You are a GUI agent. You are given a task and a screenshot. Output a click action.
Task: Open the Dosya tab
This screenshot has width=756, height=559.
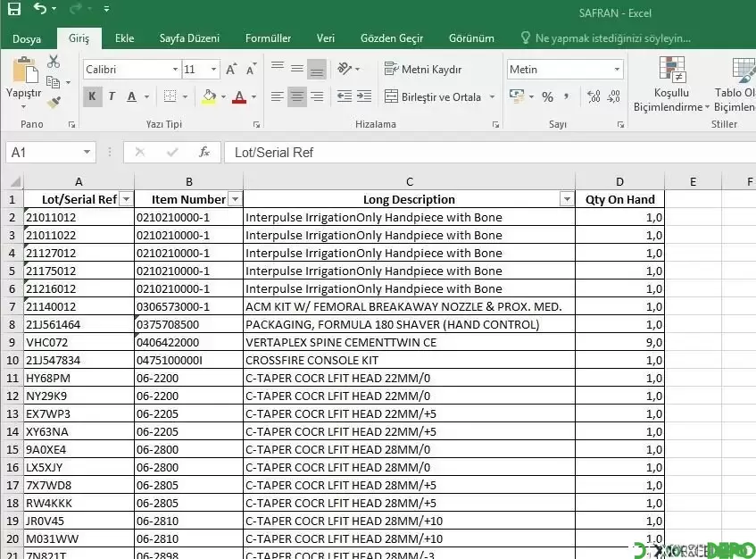pyautogui.click(x=27, y=38)
